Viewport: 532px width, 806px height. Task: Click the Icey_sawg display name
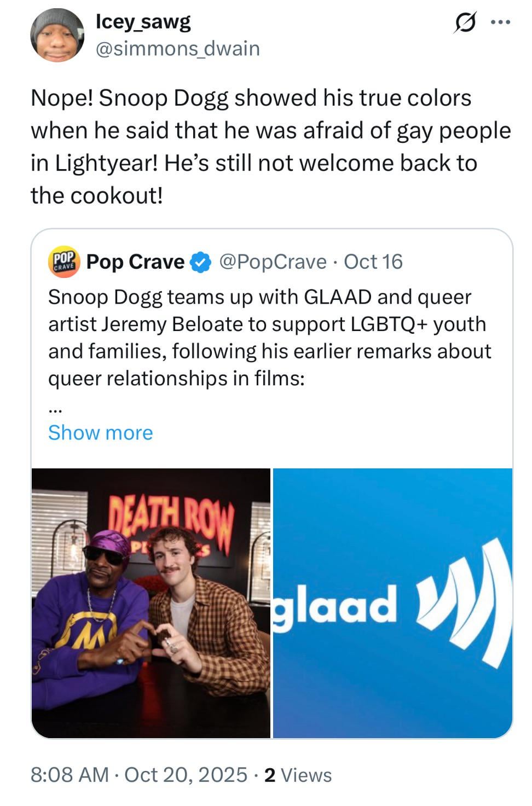pos(143,21)
